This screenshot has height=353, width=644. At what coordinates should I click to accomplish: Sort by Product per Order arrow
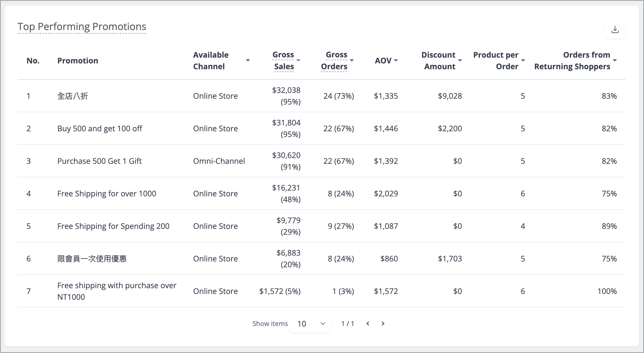(x=523, y=60)
